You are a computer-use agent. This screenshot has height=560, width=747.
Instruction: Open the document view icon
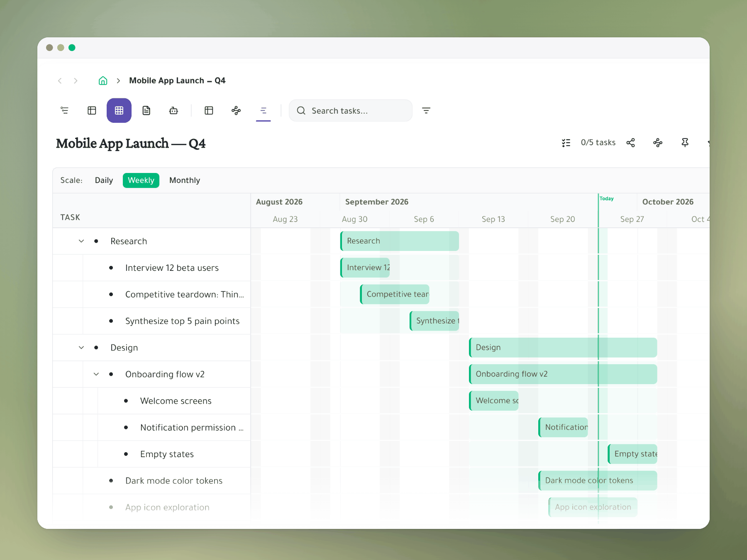146,110
